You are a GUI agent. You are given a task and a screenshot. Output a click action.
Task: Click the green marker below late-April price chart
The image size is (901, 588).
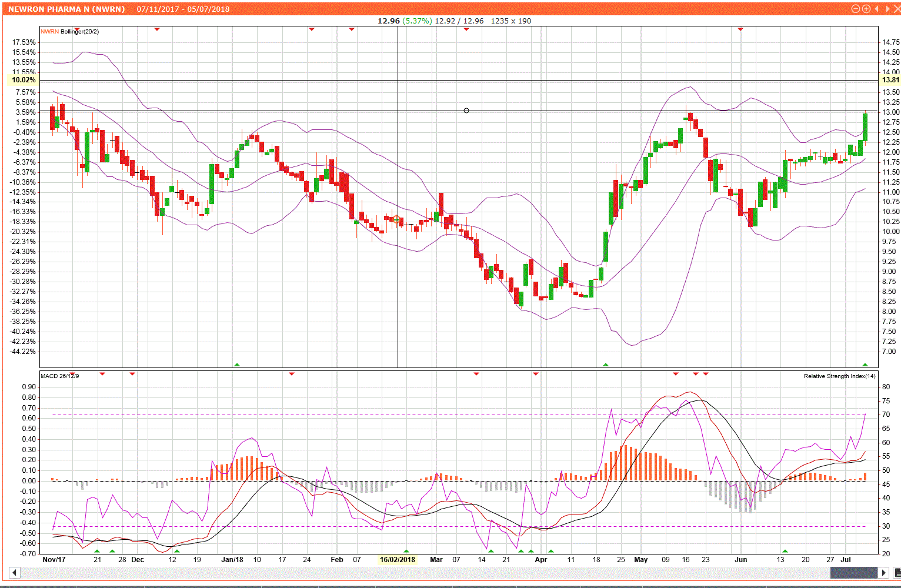coord(606,365)
